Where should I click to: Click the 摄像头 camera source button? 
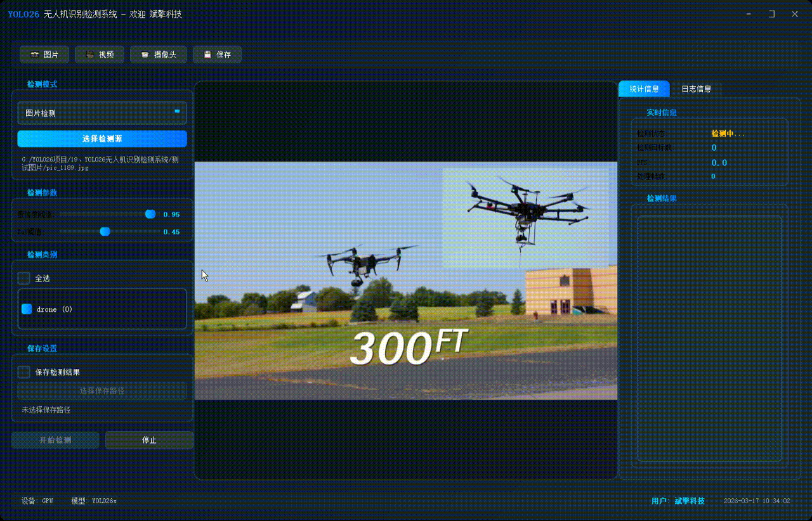point(158,55)
